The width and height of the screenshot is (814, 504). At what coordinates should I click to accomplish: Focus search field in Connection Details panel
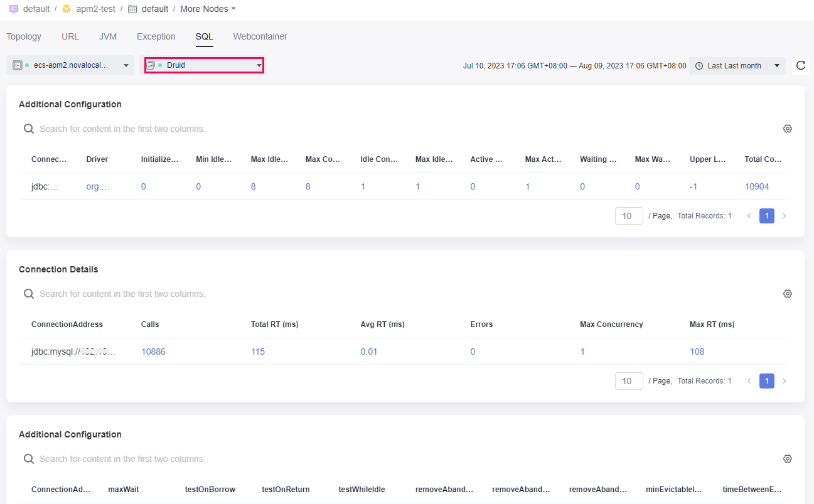[x=402, y=294]
